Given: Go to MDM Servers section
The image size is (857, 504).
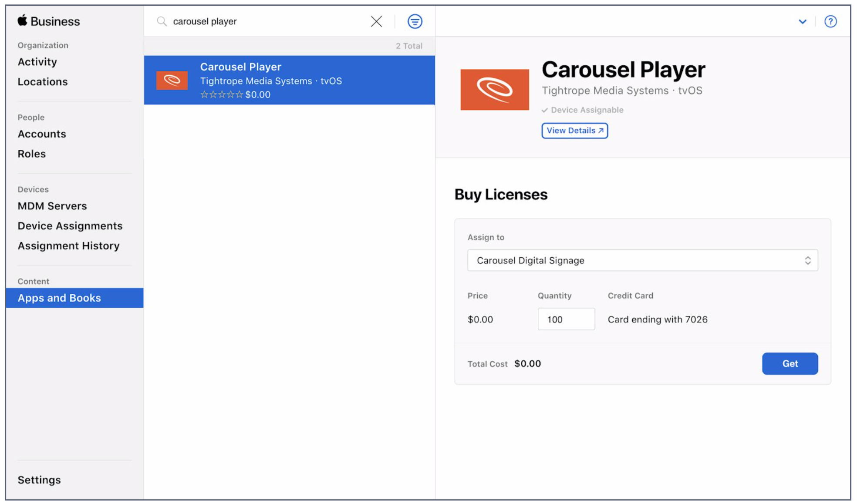Looking at the screenshot, I should [x=52, y=206].
